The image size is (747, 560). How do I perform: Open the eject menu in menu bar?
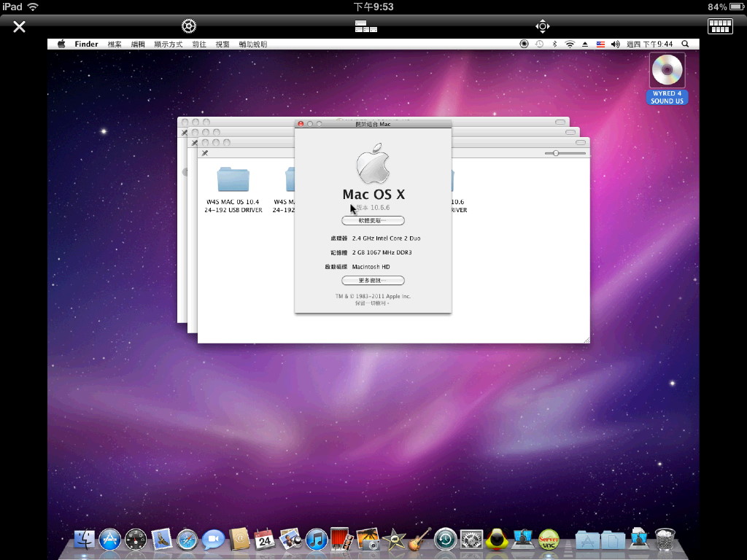coord(585,44)
